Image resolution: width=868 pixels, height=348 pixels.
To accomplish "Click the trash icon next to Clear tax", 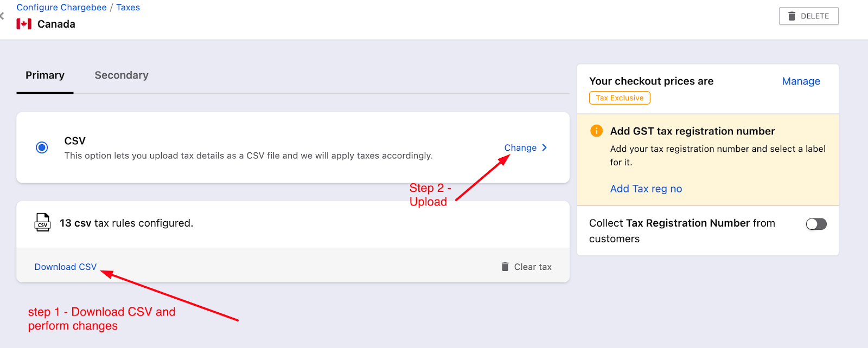I will click(505, 267).
